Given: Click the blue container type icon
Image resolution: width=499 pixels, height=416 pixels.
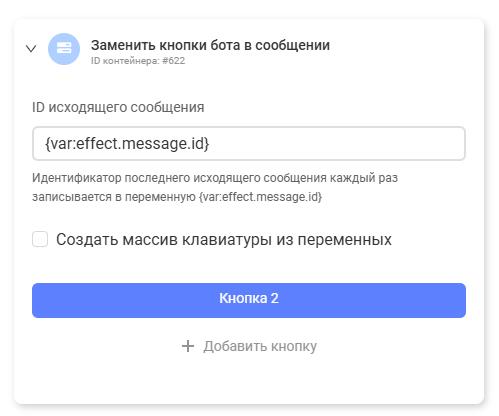Looking at the screenshot, I should point(64,49).
